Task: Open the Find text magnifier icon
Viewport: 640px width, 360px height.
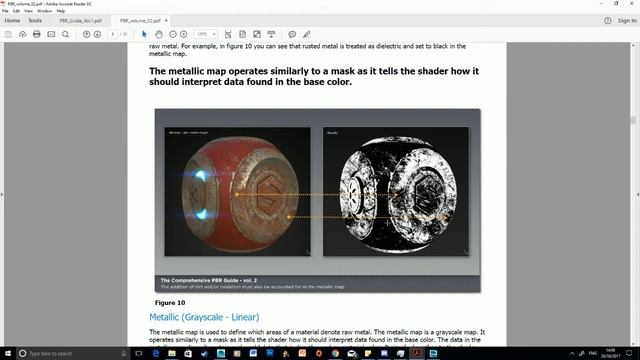Action: click(x=65, y=34)
